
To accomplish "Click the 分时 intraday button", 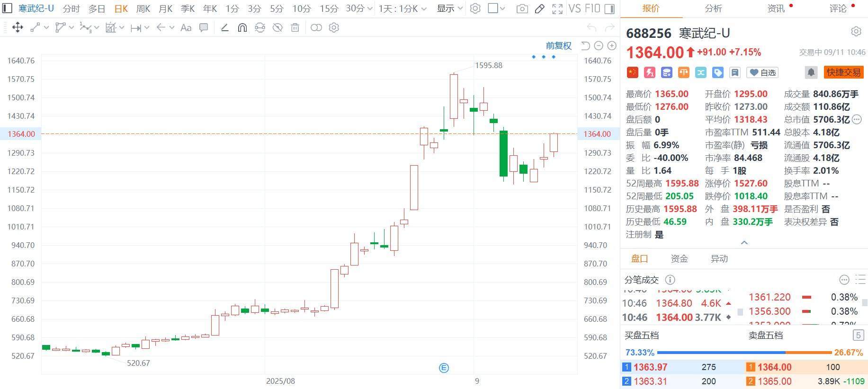I will [x=72, y=9].
